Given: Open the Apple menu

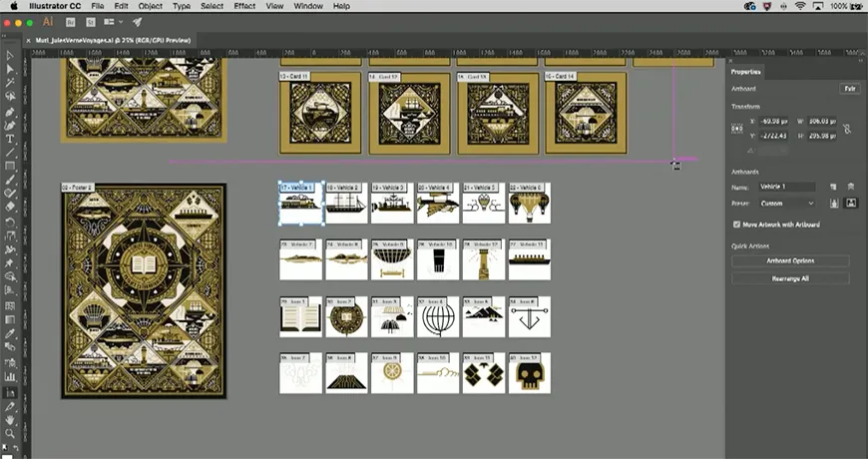Looking at the screenshot, I should 14,6.
